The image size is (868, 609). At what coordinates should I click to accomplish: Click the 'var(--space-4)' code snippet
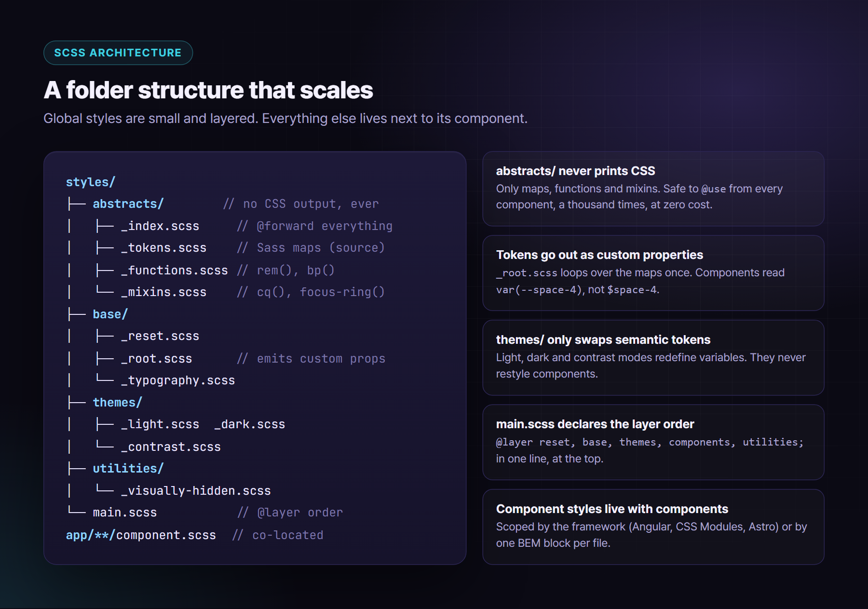click(x=540, y=290)
